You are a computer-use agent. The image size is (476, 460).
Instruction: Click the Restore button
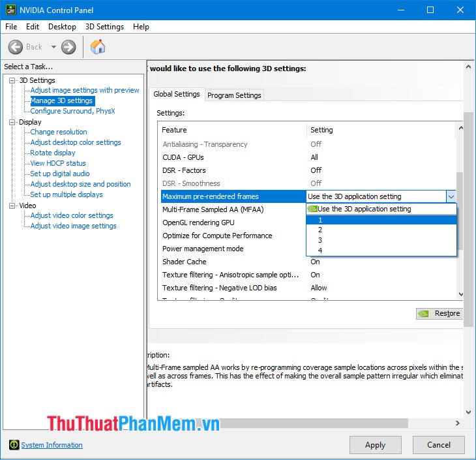pos(439,313)
